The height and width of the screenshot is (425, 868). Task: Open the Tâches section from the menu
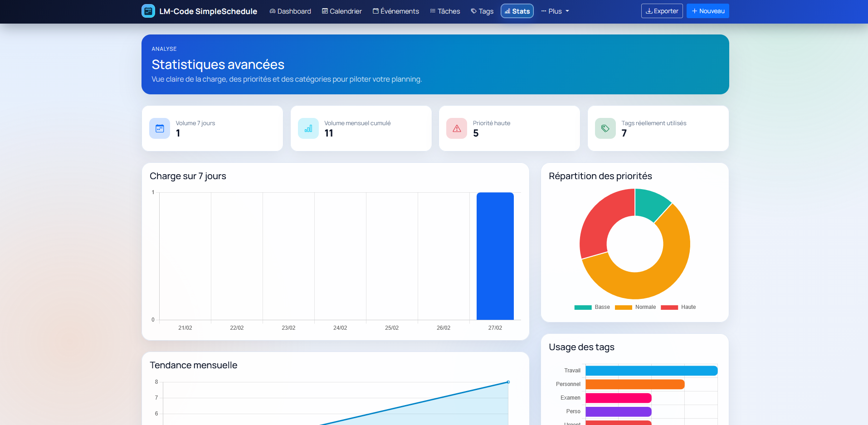click(x=445, y=11)
